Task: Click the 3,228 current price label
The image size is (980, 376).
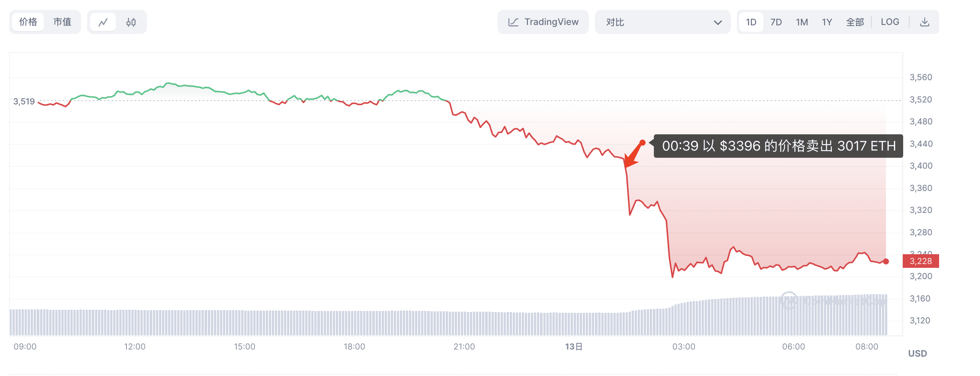Action: [921, 261]
